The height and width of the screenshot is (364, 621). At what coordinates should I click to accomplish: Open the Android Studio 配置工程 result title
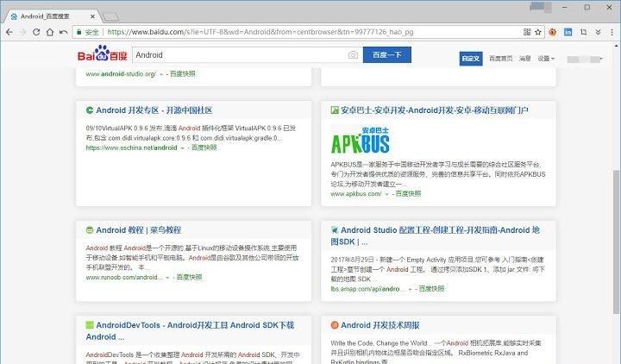click(x=435, y=235)
